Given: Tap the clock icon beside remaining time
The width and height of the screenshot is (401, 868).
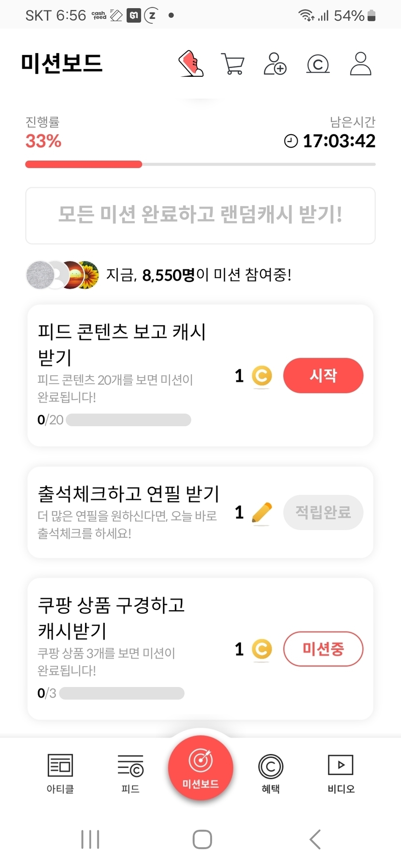Looking at the screenshot, I should (x=291, y=141).
